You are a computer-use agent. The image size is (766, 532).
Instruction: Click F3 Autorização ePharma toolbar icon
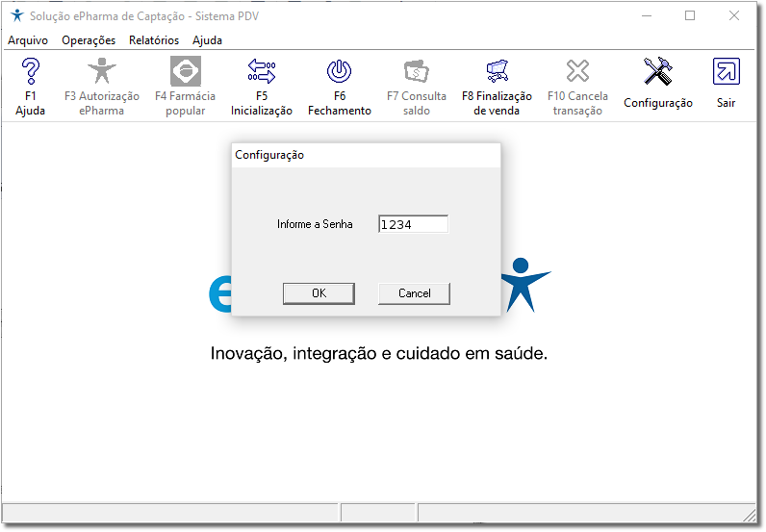[x=102, y=71]
